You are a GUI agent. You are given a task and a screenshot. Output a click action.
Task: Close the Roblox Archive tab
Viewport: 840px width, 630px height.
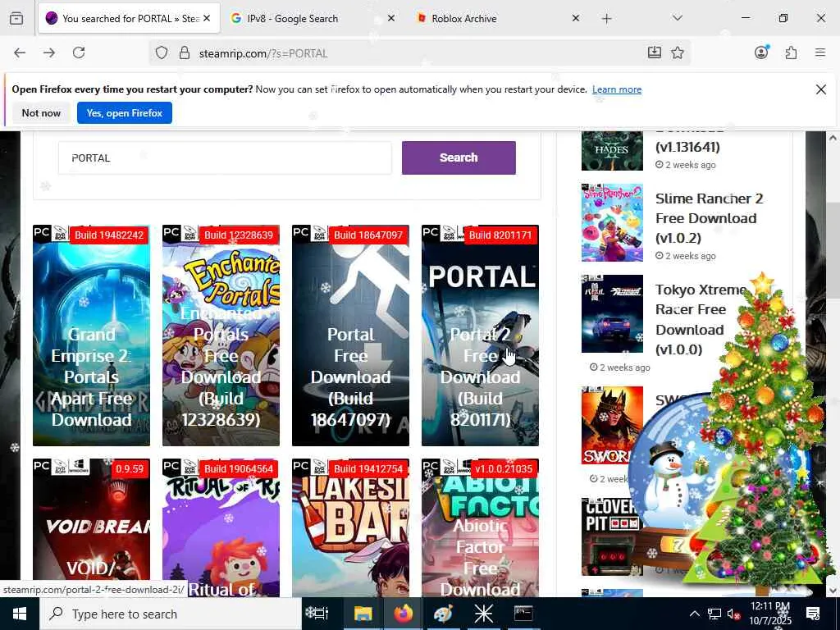[575, 18]
